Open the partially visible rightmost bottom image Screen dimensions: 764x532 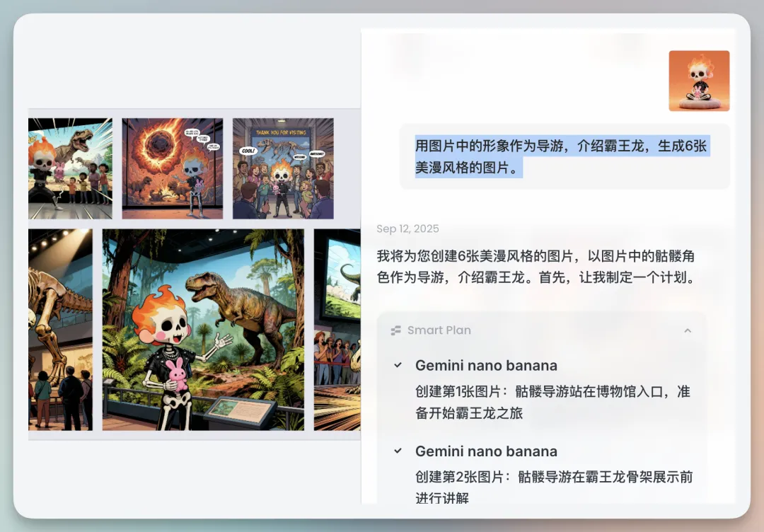point(337,329)
